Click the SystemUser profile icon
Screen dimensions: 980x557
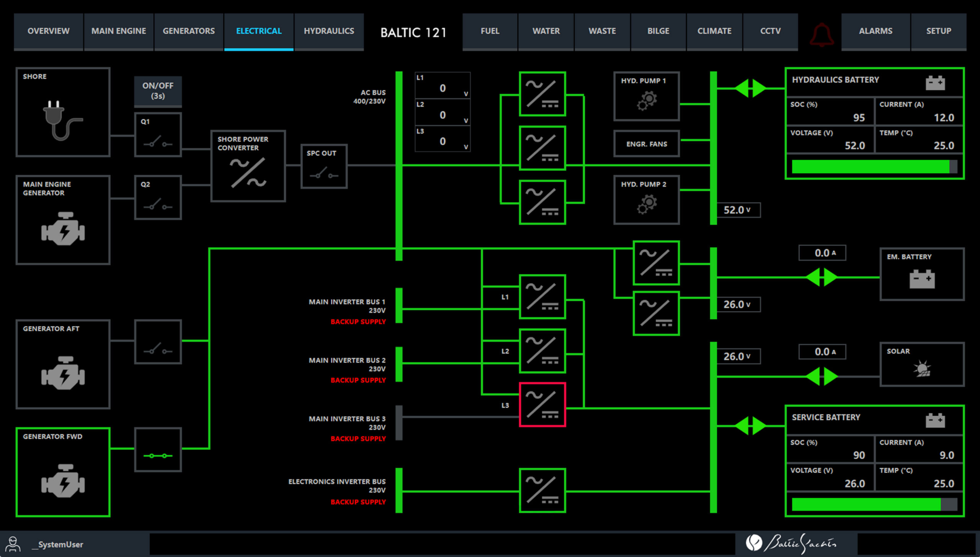tap(13, 544)
